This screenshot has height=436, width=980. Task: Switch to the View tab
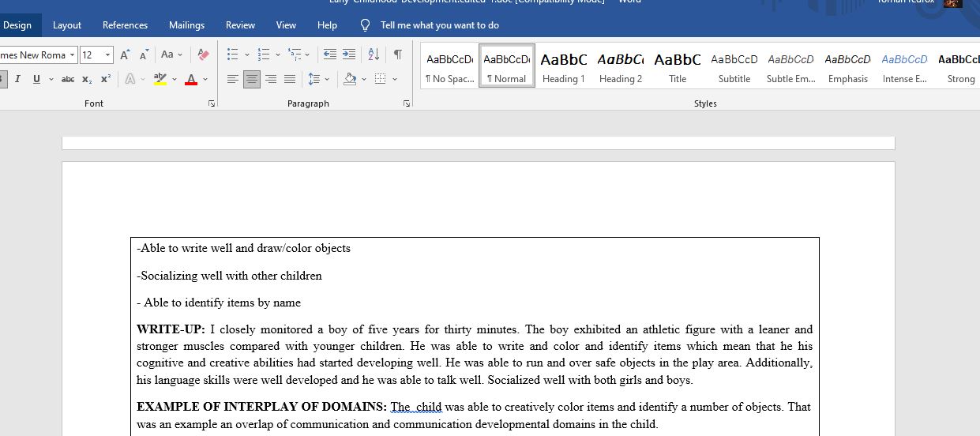[286, 25]
